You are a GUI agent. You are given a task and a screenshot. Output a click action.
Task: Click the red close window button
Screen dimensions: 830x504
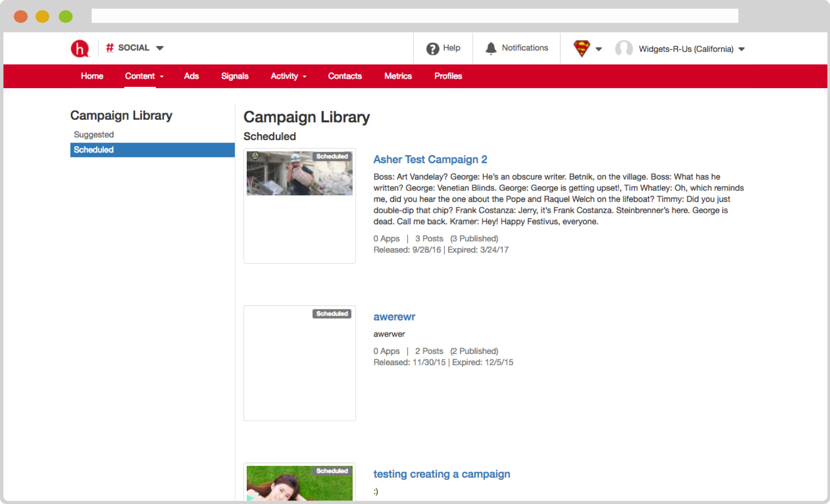pos(21,16)
